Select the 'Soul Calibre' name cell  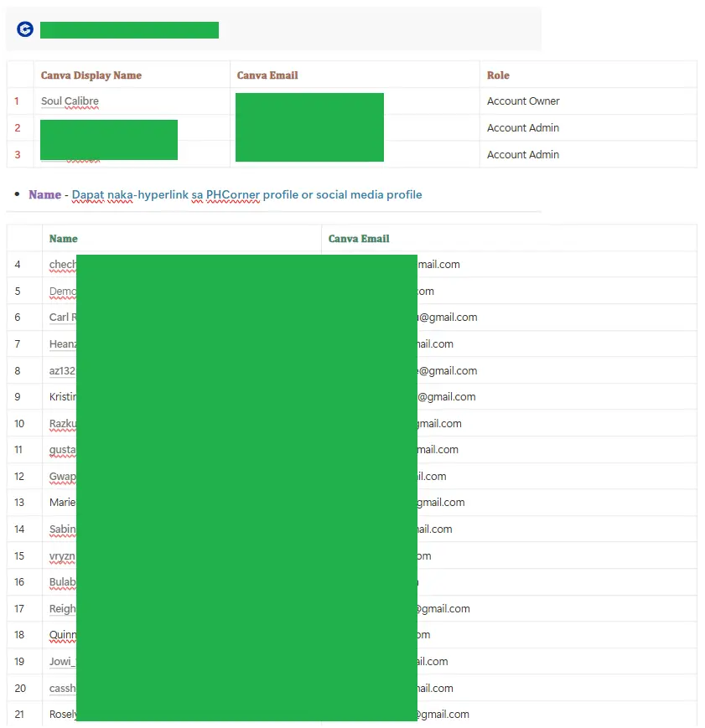[70, 101]
